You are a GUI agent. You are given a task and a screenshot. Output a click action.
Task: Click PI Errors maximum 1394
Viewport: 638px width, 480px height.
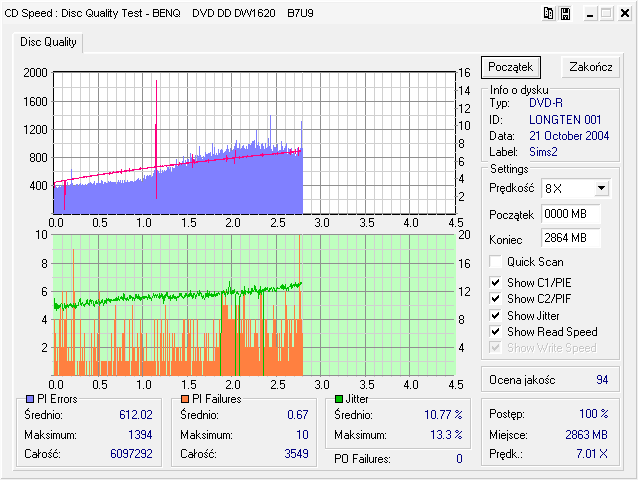point(140,435)
